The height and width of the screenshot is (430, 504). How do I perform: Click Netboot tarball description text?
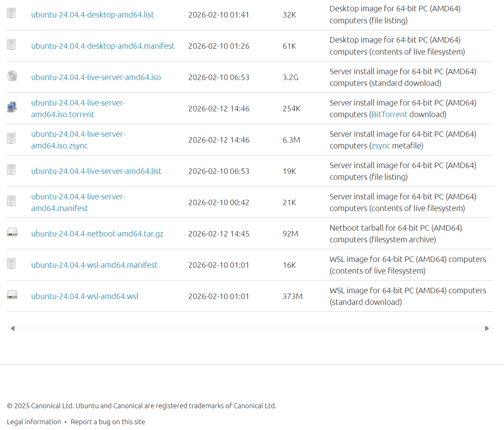point(396,234)
